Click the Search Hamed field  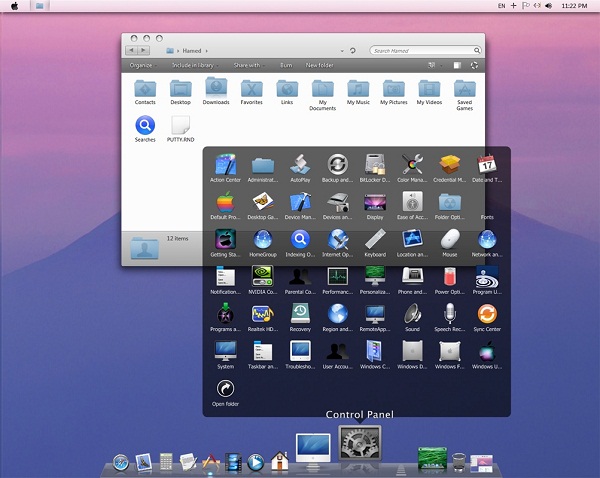click(x=425, y=50)
